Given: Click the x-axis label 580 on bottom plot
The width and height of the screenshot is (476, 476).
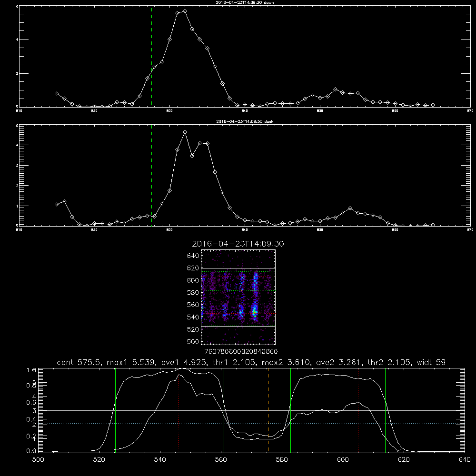Looking at the screenshot, I should pos(282,460).
